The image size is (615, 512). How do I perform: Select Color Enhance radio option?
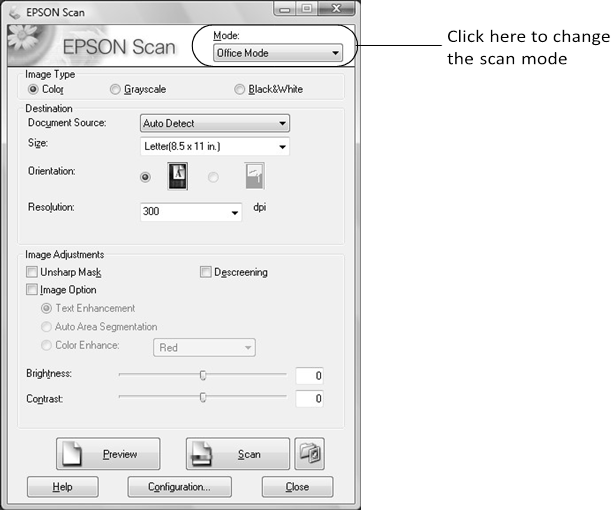click(46, 345)
